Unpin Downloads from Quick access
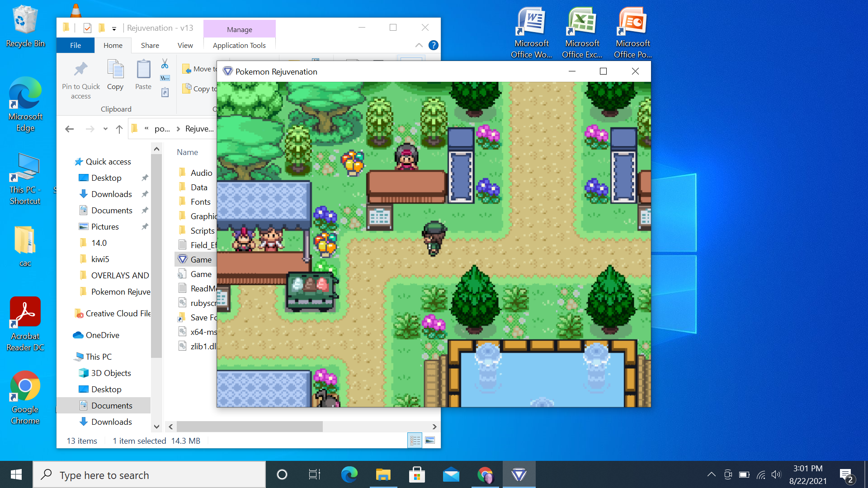The height and width of the screenshot is (488, 868). [145, 194]
